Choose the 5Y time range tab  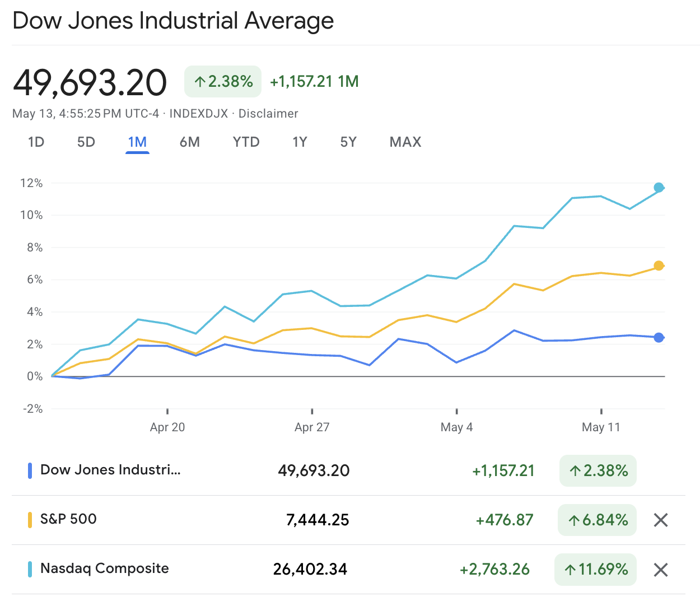coord(348,142)
